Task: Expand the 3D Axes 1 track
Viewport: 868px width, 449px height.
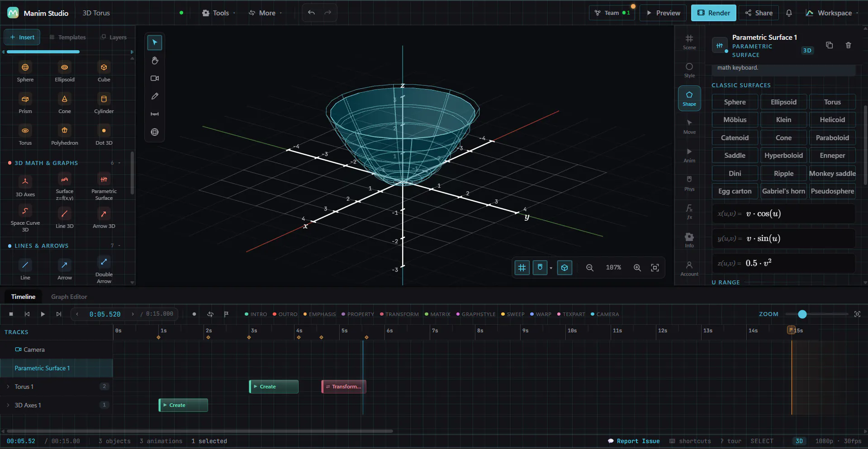Action: click(x=8, y=405)
